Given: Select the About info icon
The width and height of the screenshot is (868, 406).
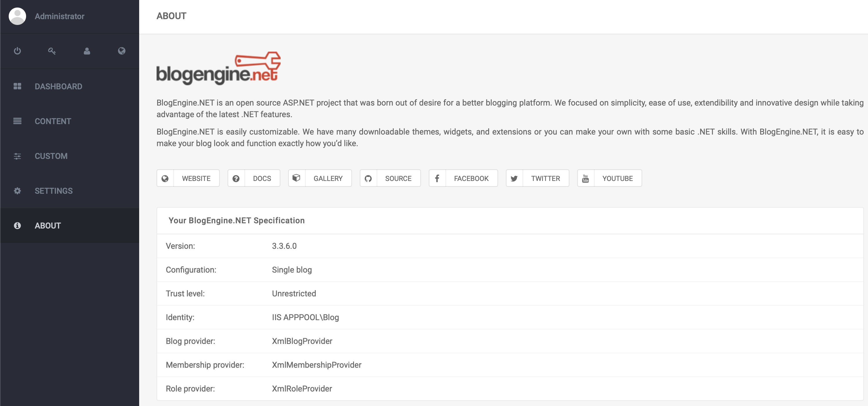Looking at the screenshot, I should 17,226.
